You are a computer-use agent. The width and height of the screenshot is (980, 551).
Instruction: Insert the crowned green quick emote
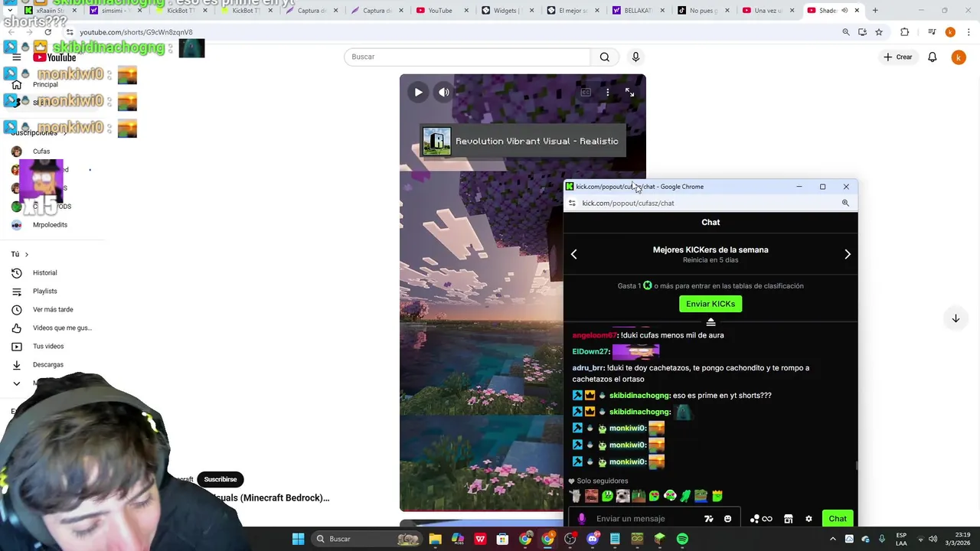(x=717, y=496)
